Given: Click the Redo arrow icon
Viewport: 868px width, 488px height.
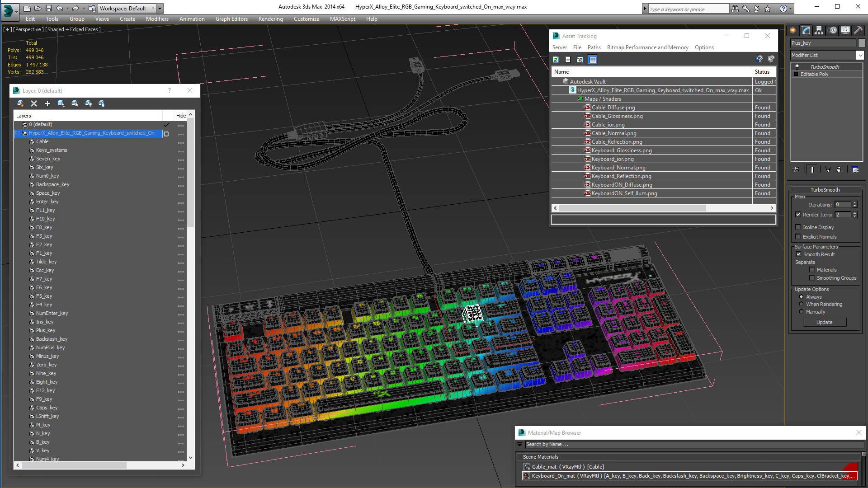Looking at the screenshot, I should (75, 8).
